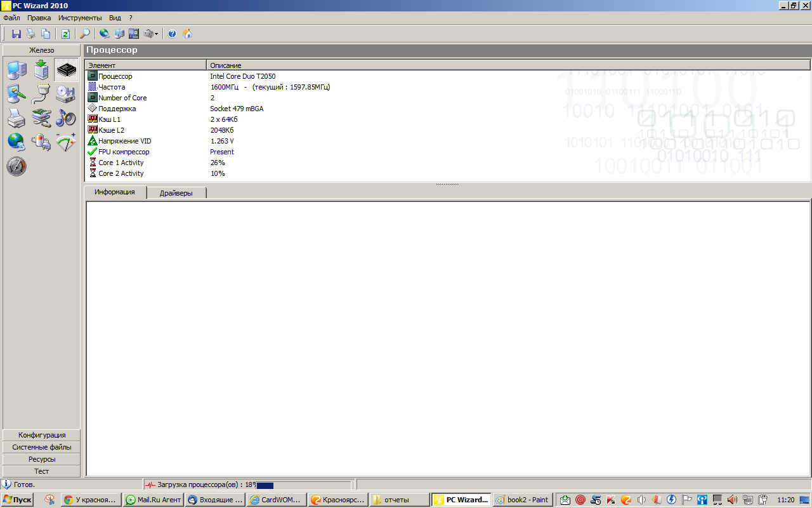Click the Железо panel header button

tap(42, 50)
